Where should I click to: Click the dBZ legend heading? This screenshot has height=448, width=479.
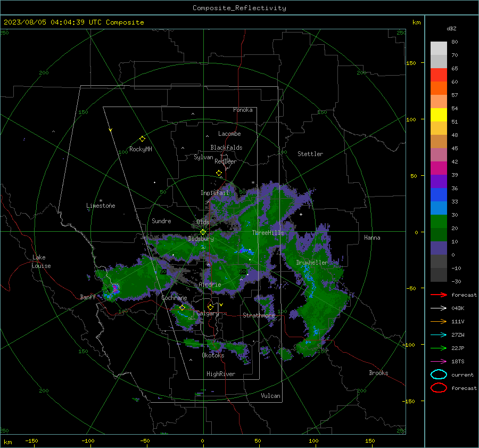pos(451,28)
